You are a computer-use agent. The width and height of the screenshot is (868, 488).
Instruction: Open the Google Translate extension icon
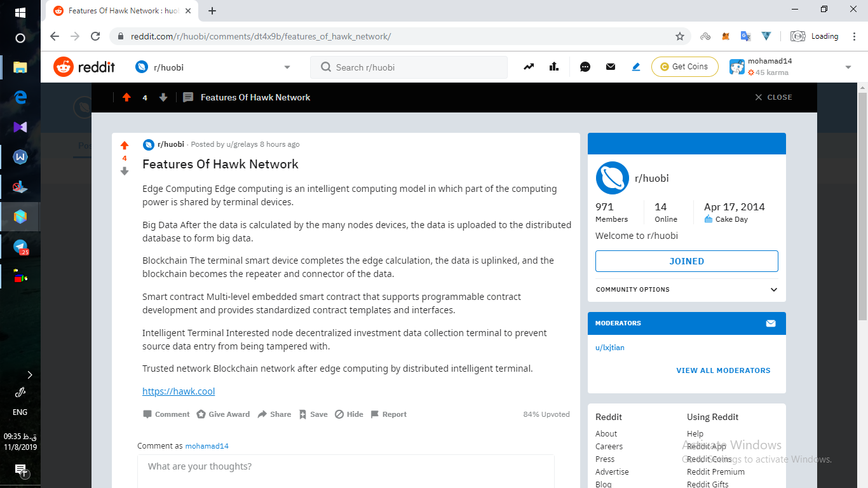[746, 36]
